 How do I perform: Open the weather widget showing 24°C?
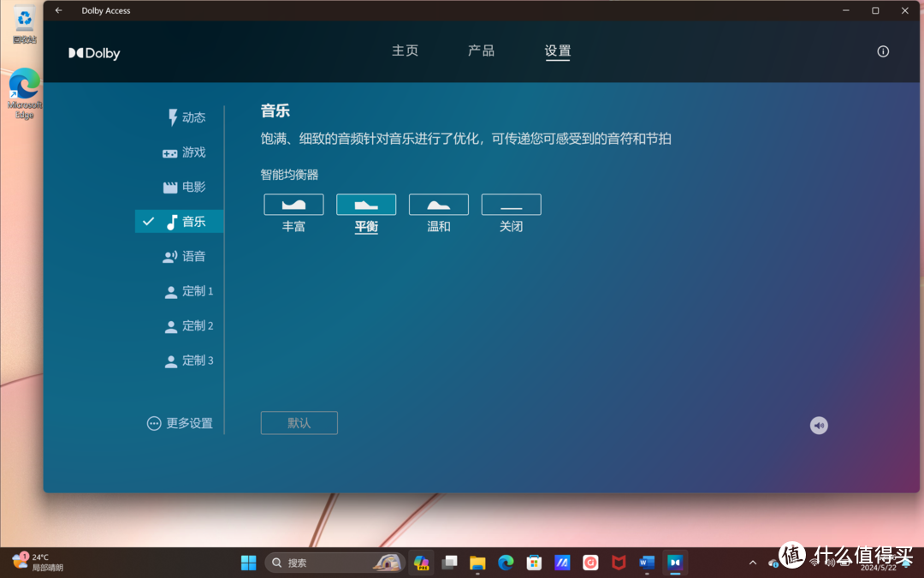[x=37, y=562]
